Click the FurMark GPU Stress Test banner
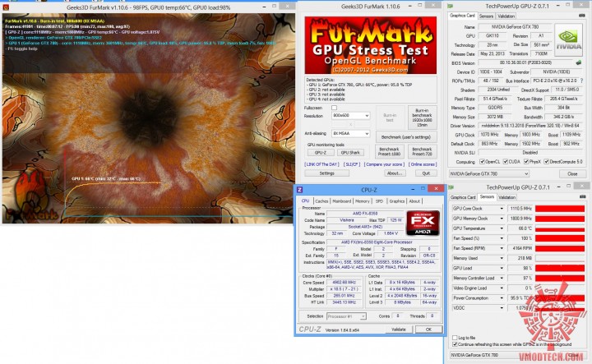Viewport: 592px width, 364px height. [x=370, y=45]
